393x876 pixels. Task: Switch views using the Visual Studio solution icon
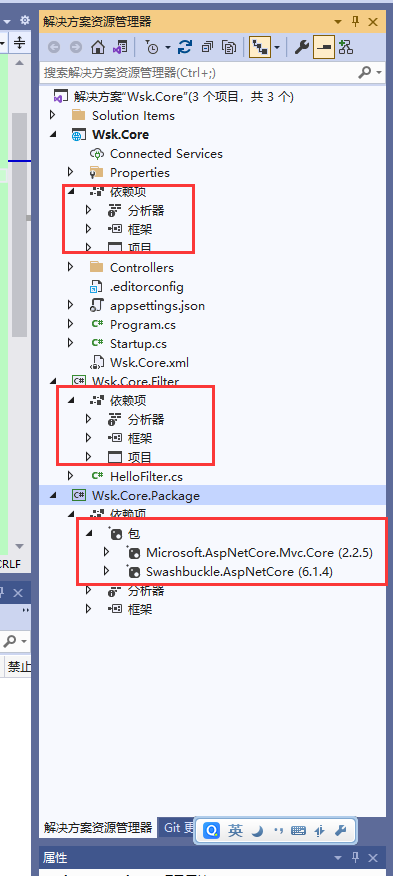pos(119,47)
